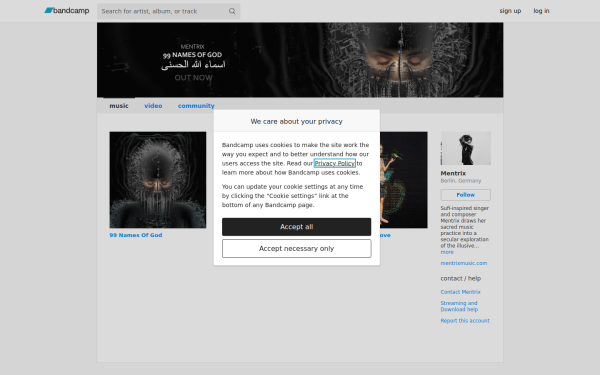The height and width of the screenshot is (375, 600).
Task: Click the Berlin, Germany location text
Action: coord(460,181)
